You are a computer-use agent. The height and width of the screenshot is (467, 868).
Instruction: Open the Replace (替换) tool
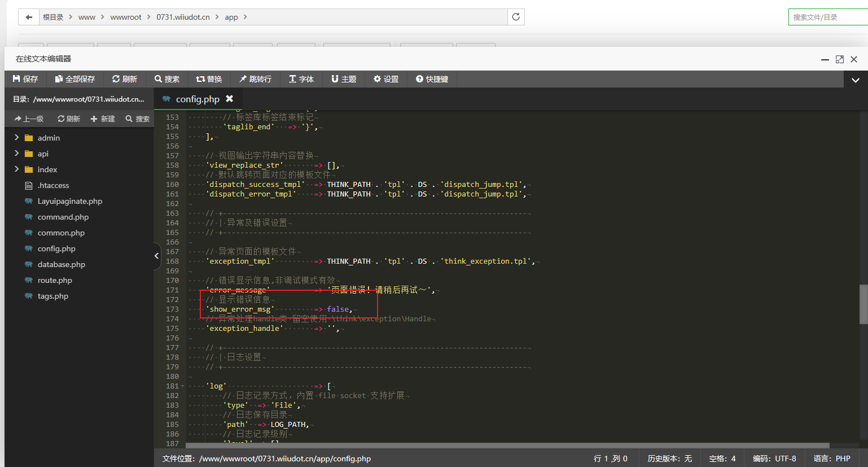[209, 79]
